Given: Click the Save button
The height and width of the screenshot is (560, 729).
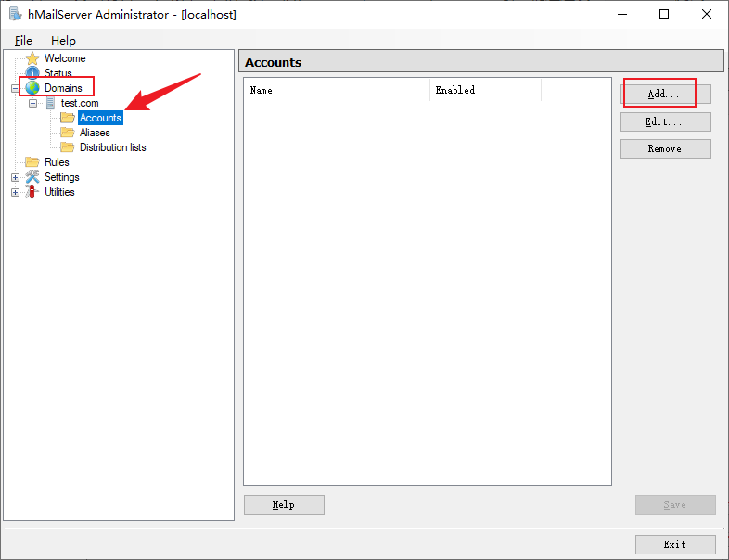Looking at the screenshot, I should click(x=675, y=504).
